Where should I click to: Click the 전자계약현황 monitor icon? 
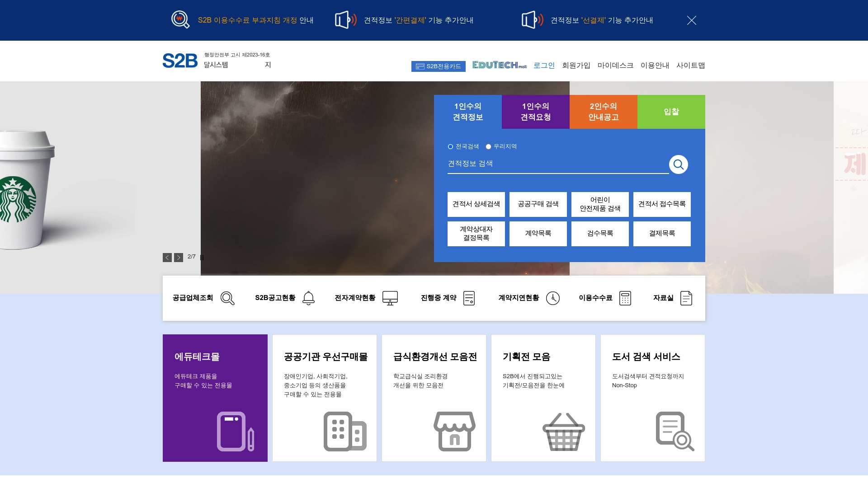(390, 298)
